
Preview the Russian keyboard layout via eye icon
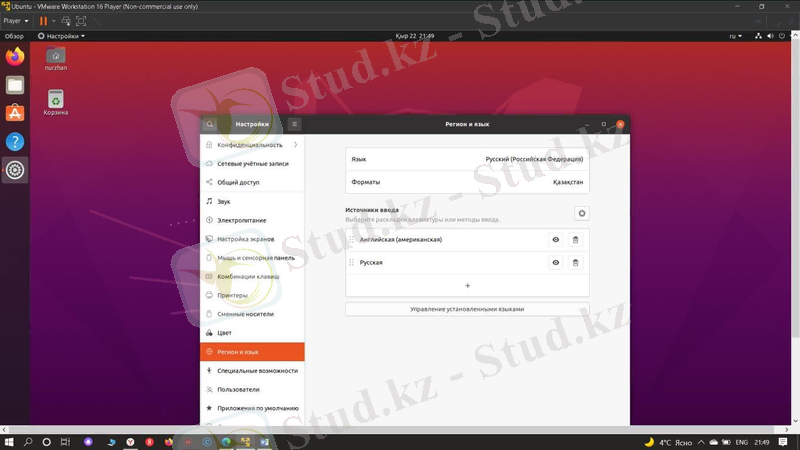click(x=556, y=263)
